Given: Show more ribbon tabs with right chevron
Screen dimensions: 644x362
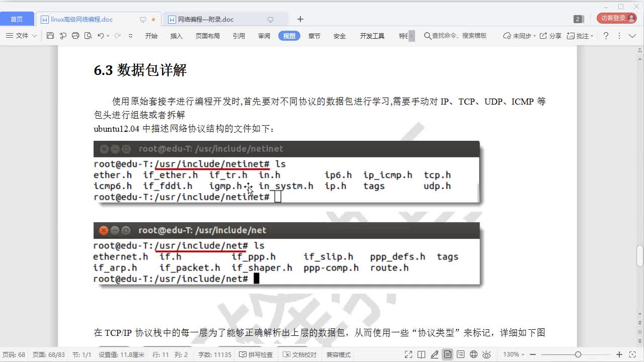Looking at the screenshot, I should 412,36.
